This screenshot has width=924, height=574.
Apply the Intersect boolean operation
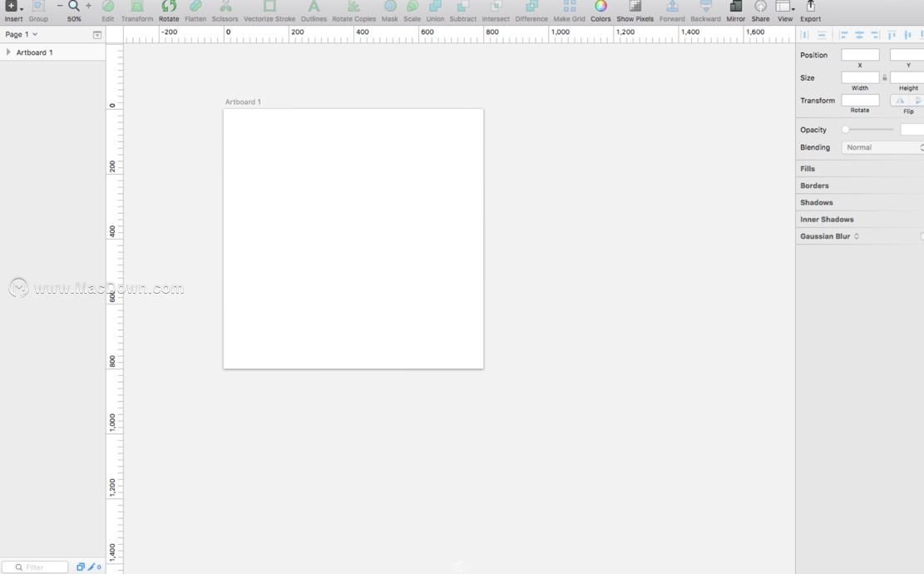click(496, 7)
